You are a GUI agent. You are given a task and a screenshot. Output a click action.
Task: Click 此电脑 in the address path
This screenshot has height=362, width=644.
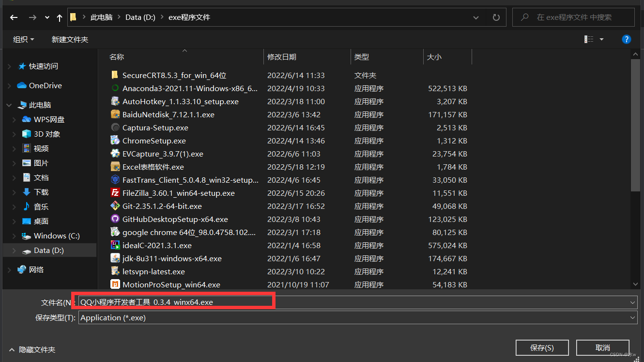pos(101,17)
